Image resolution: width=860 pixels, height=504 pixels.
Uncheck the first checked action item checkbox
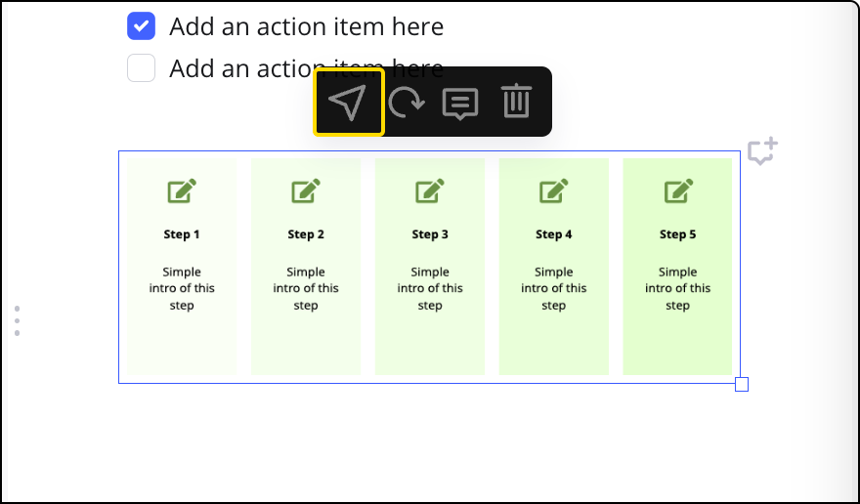point(142,26)
